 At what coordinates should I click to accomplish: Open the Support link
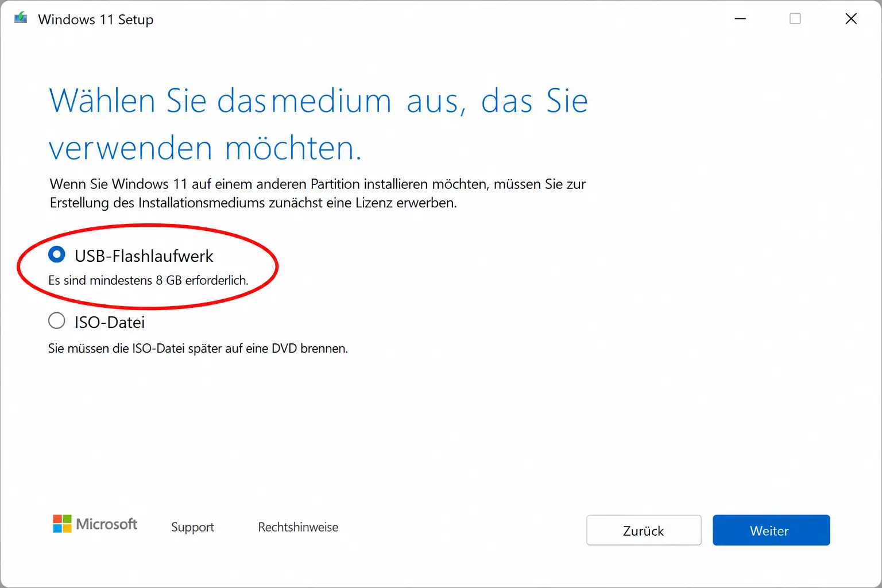pos(192,527)
